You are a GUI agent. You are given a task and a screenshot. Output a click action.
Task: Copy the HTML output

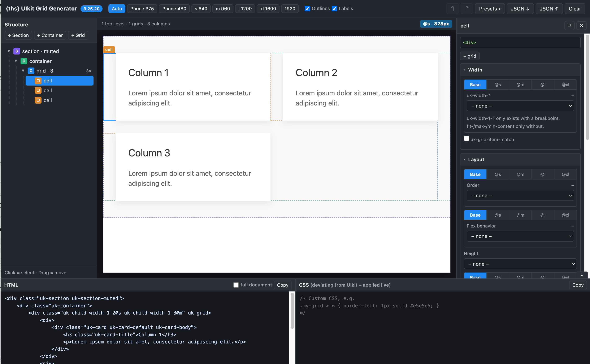pyautogui.click(x=283, y=285)
